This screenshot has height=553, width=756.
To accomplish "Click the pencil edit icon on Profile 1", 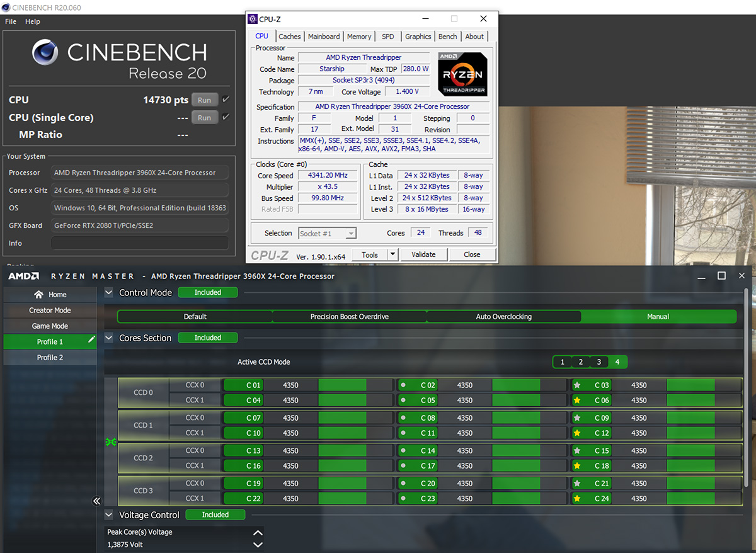I will point(92,339).
